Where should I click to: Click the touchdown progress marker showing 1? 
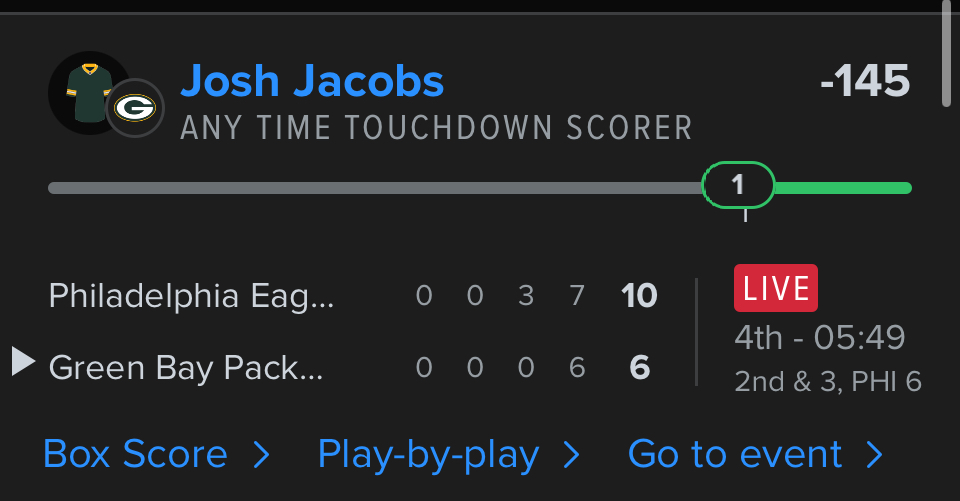[x=738, y=185]
